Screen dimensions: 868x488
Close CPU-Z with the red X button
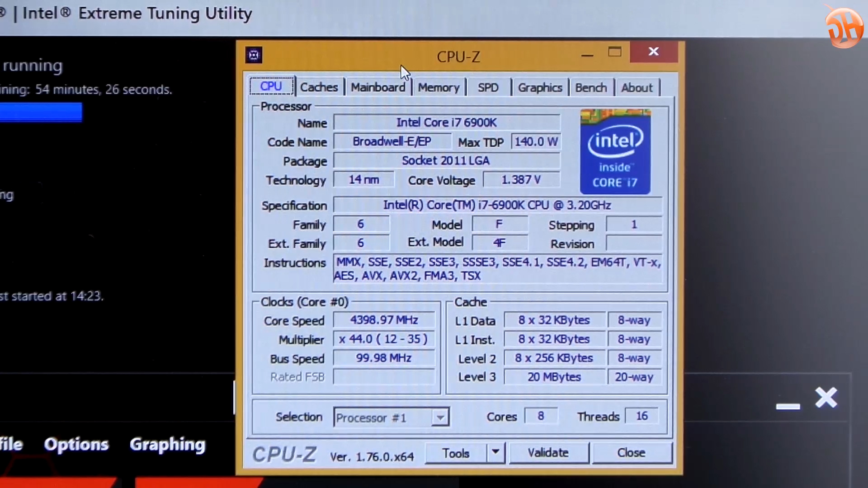(654, 52)
